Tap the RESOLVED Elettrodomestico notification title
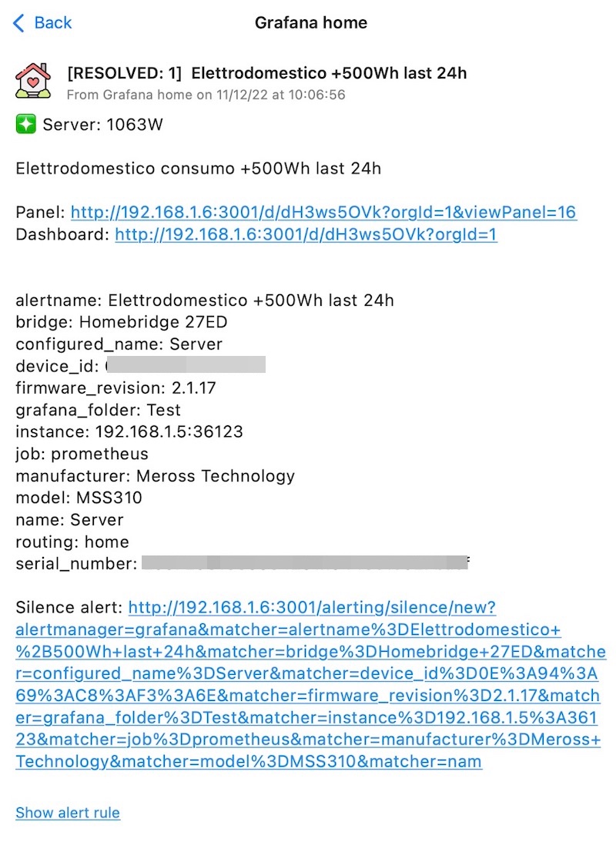 pos(266,73)
